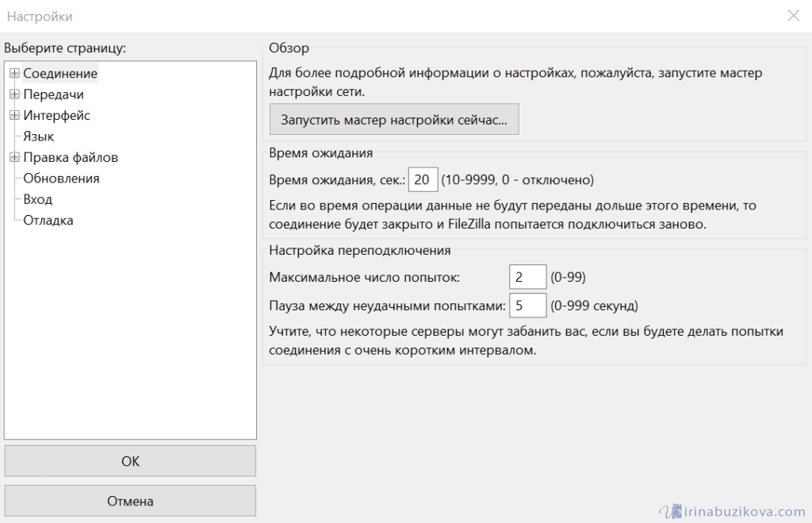Expand the Передачи tree node
Image resolution: width=812 pixels, height=523 pixels.
(x=14, y=94)
